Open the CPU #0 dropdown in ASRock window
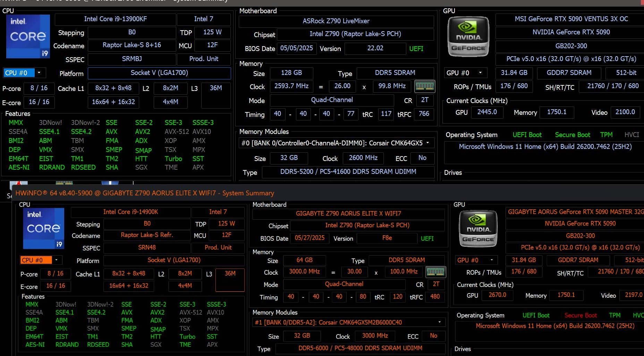 point(39,73)
